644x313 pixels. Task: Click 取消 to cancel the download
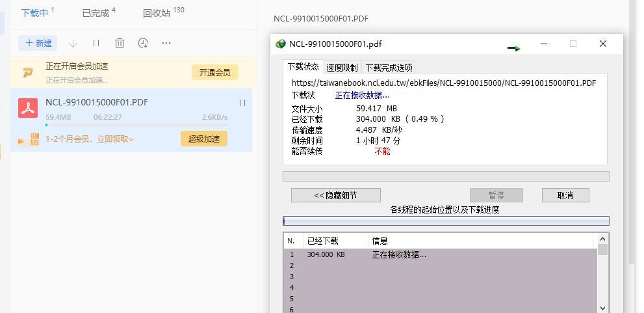click(565, 195)
